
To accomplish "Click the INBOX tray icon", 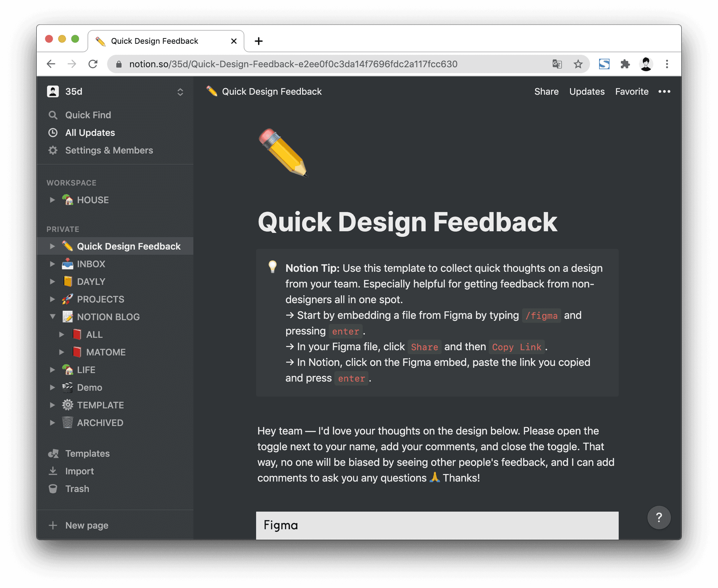I will pyautogui.click(x=68, y=264).
